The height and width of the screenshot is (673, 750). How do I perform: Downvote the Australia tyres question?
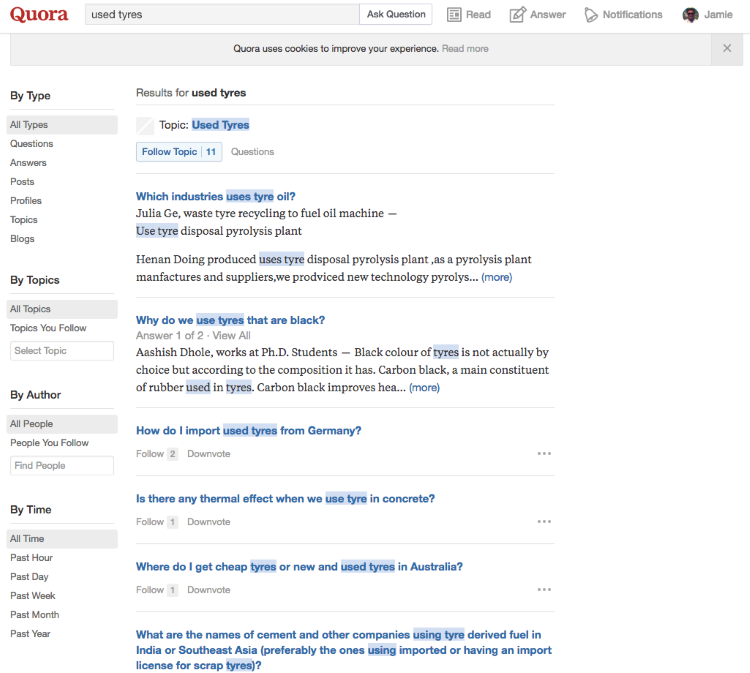209,589
